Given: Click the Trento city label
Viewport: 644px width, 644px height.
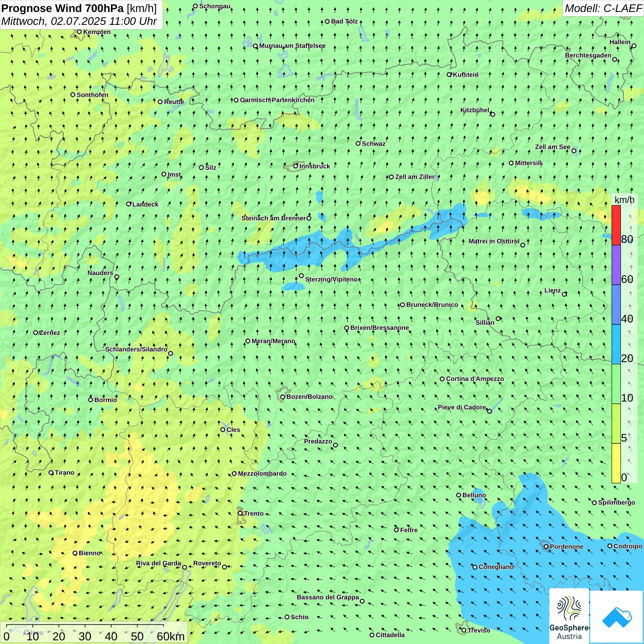Looking at the screenshot, I should coord(254,513).
